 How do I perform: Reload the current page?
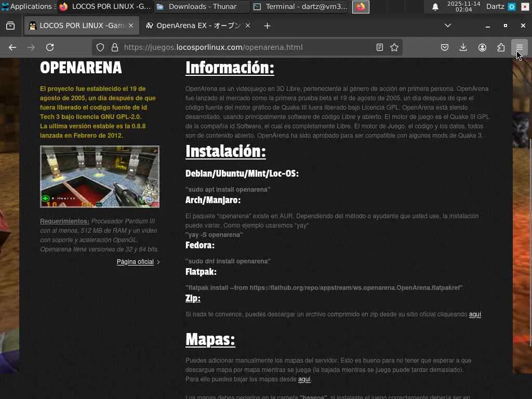(x=50, y=47)
